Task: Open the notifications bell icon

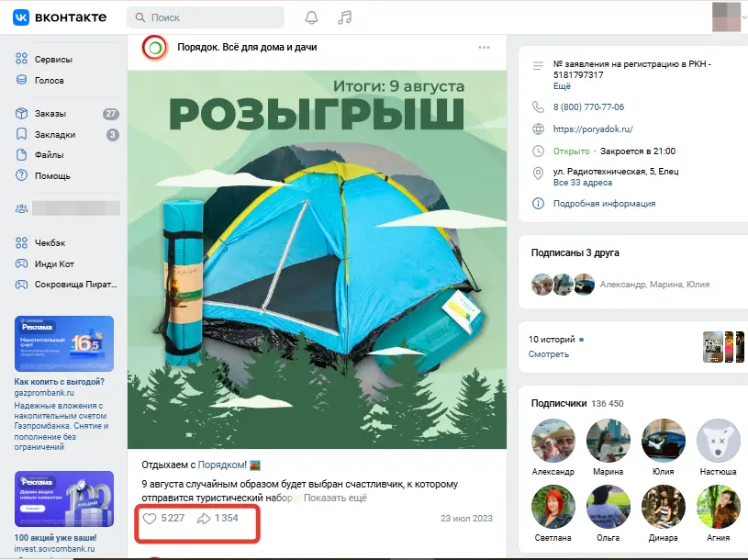Action: (311, 17)
